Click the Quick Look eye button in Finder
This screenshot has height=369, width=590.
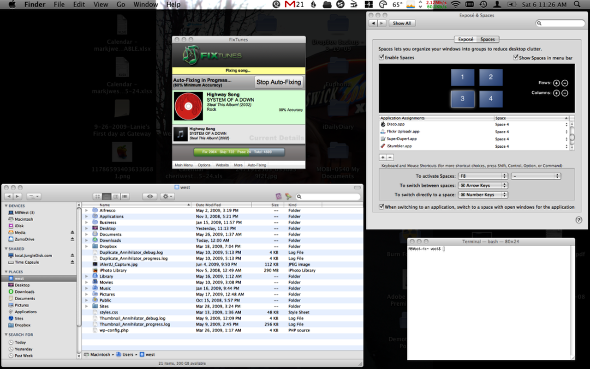150,196
